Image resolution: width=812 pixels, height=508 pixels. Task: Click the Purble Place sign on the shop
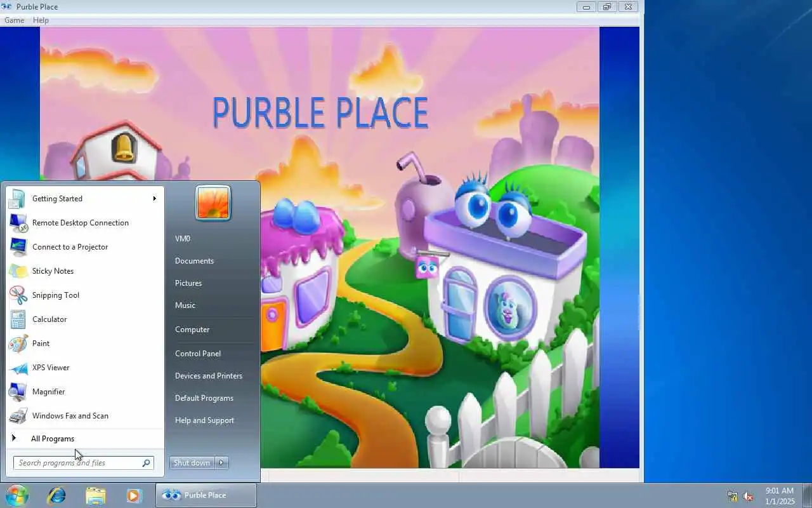pos(427,266)
